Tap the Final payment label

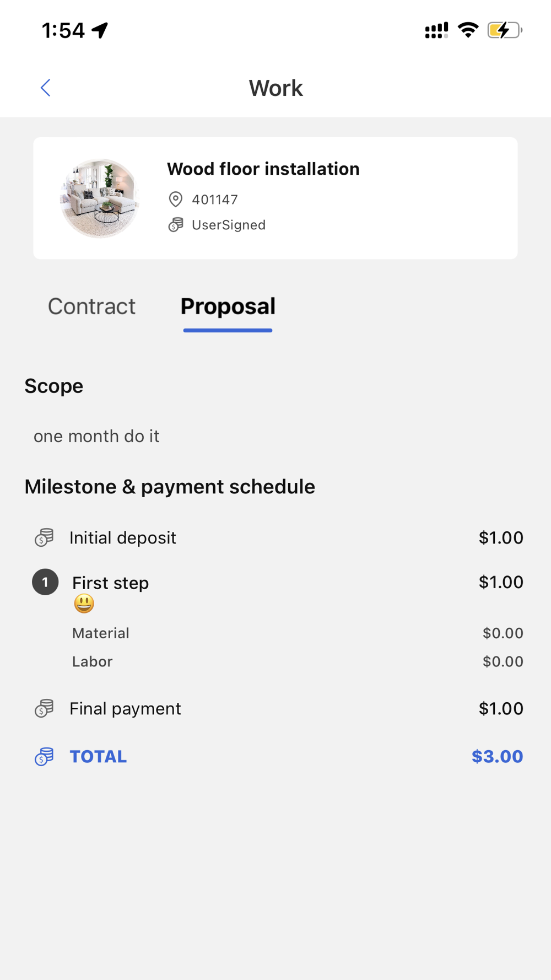pyautogui.click(x=125, y=708)
